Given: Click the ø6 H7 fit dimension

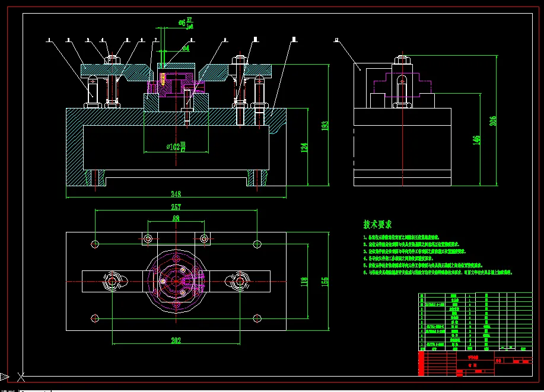Looking at the screenshot, I should [186, 23].
